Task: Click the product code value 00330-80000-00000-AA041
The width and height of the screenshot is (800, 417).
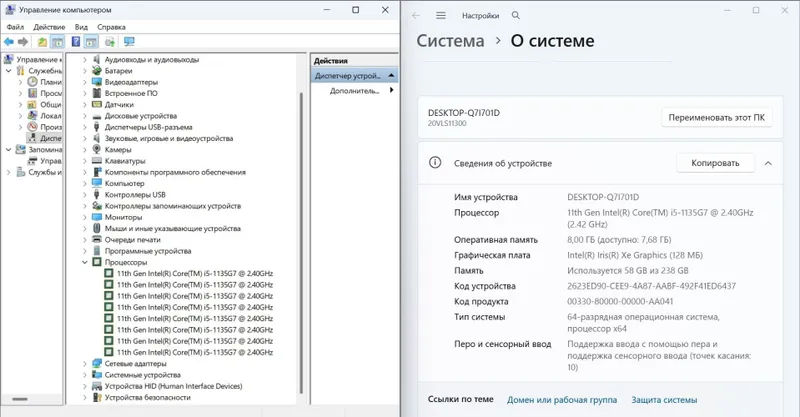Action: click(x=620, y=301)
